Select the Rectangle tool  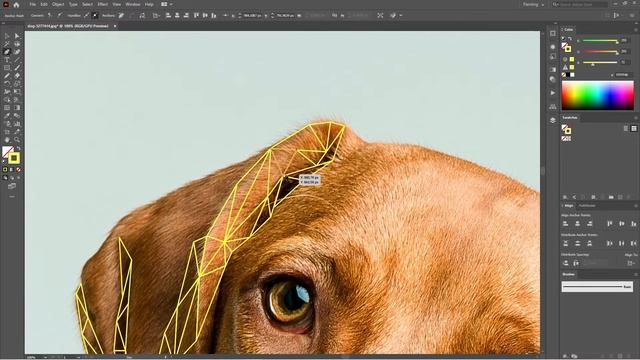click(x=7, y=68)
